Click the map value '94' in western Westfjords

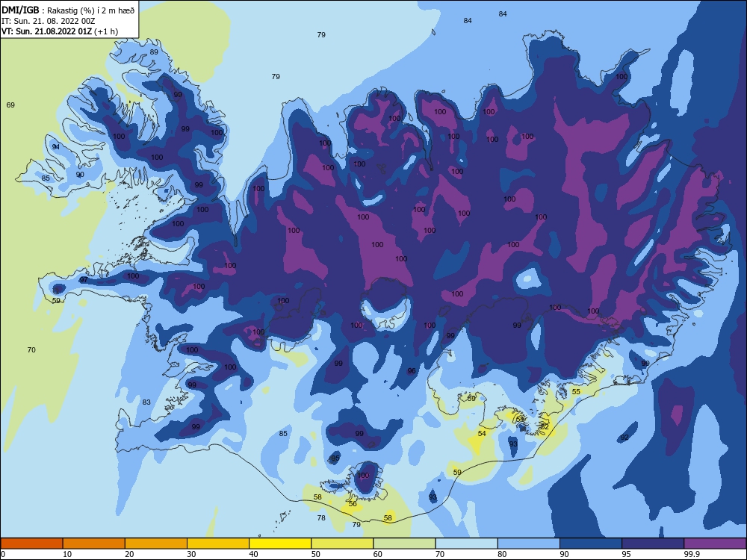[x=56, y=146]
